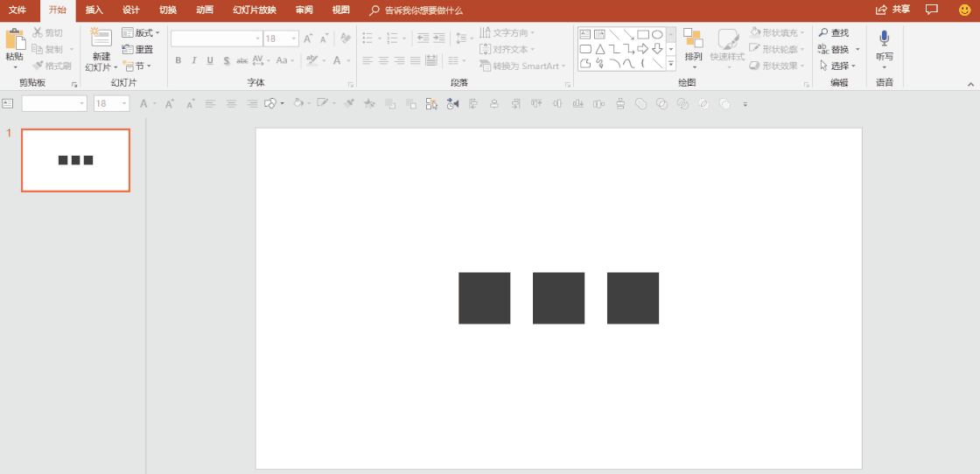Screen dimensions: 980x474
Task: Click the Find (查找) magnifier button
Action: click(833, 33)
